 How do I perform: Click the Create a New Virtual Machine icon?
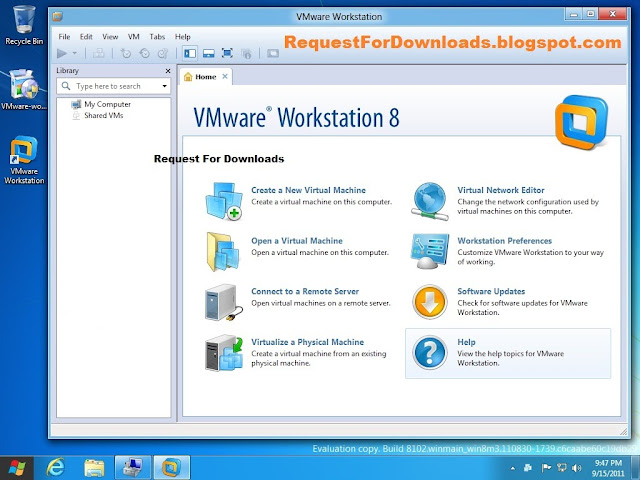point(224,201)
